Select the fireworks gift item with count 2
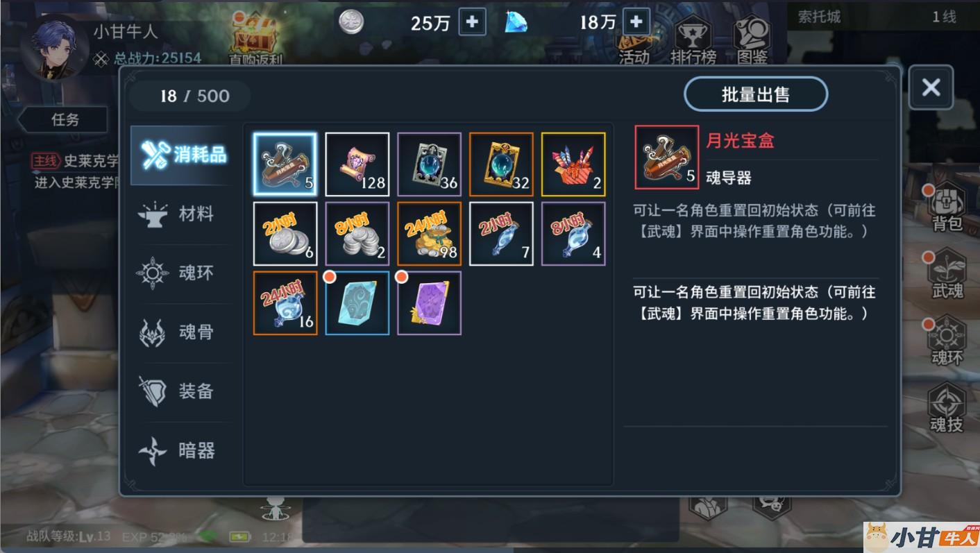Viewport: 980px width, 553px height. (x=573, y=164)
